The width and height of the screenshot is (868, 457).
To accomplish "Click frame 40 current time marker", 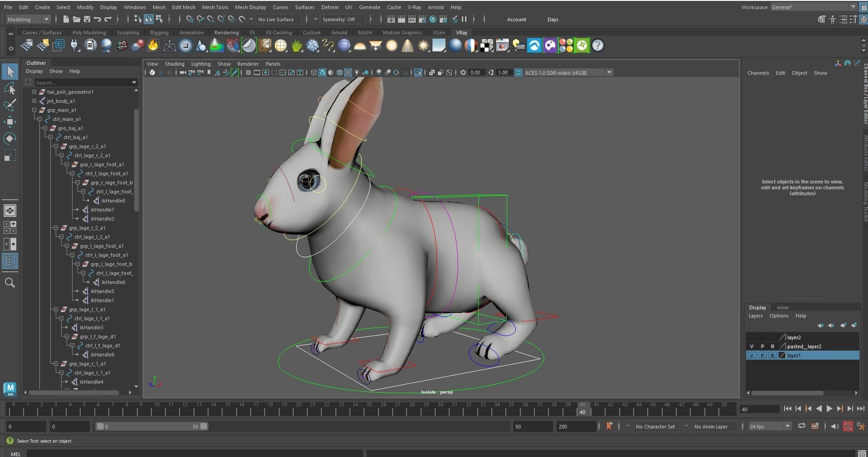I will click(582, 409).
